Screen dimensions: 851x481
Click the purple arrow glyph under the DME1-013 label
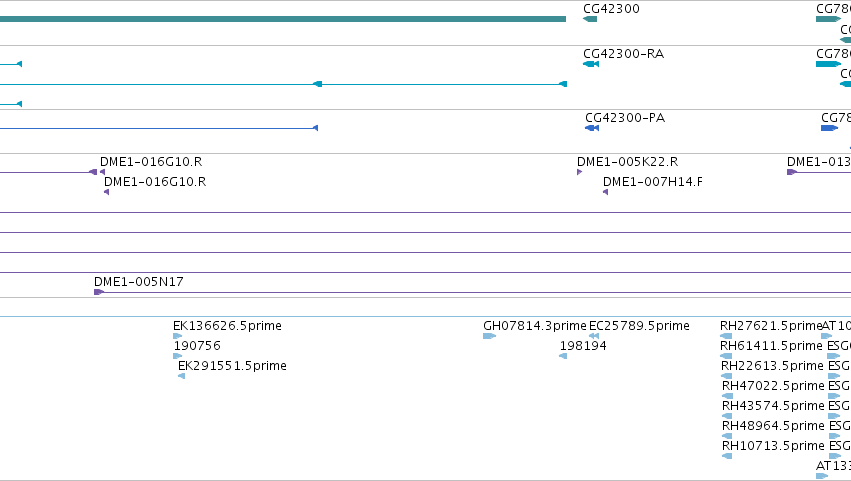coord(792,172)
